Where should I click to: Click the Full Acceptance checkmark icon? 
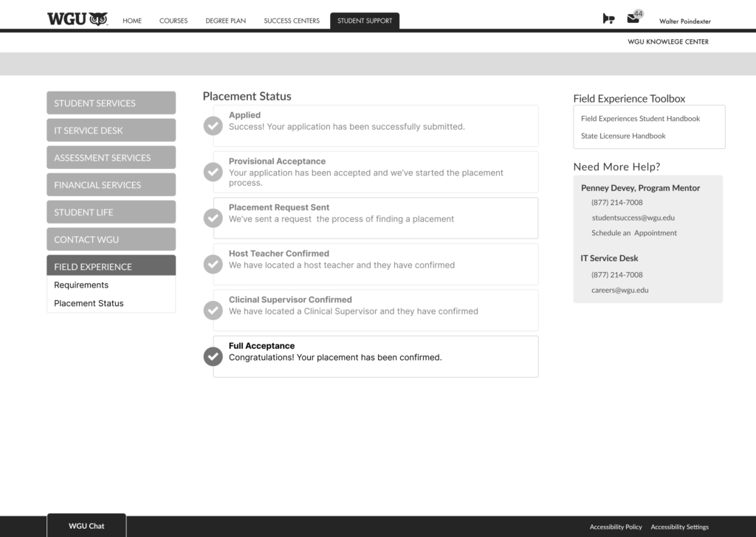coord(213,356)
